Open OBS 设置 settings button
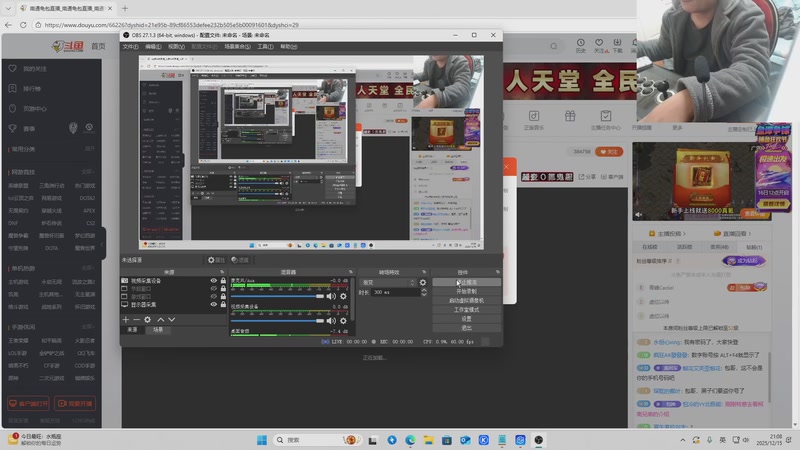 click(x=466, y=319)
